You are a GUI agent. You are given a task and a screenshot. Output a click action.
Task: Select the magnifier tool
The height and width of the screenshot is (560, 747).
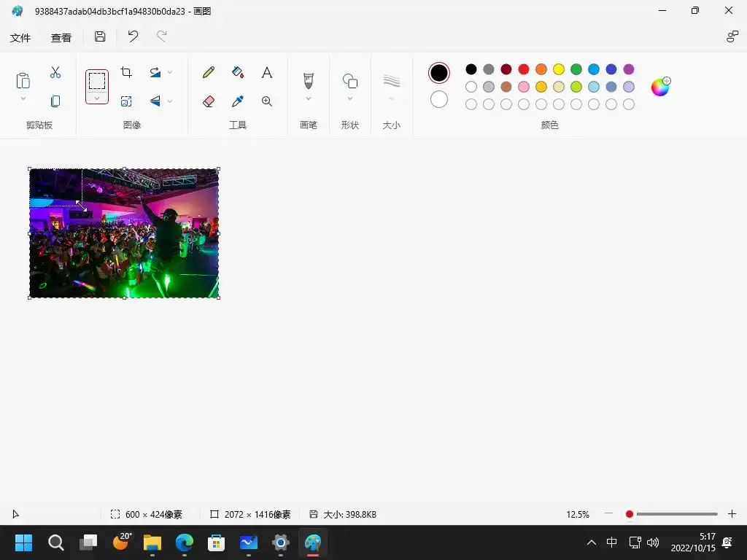[267, 101]
